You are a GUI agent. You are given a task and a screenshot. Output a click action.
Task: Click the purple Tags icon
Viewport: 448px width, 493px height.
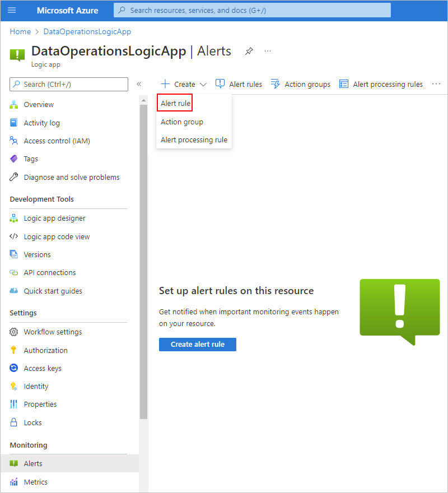(14, 159)
